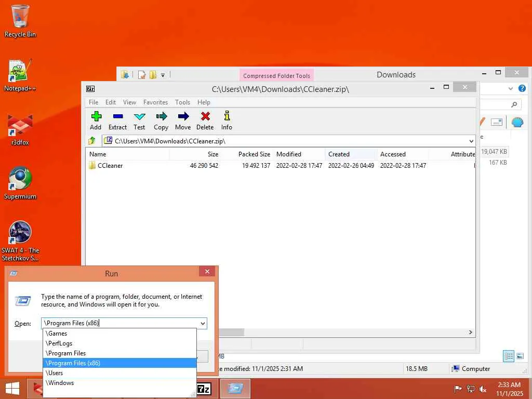
Task: Sort by the Size column header
Action: tap(195, 154)
